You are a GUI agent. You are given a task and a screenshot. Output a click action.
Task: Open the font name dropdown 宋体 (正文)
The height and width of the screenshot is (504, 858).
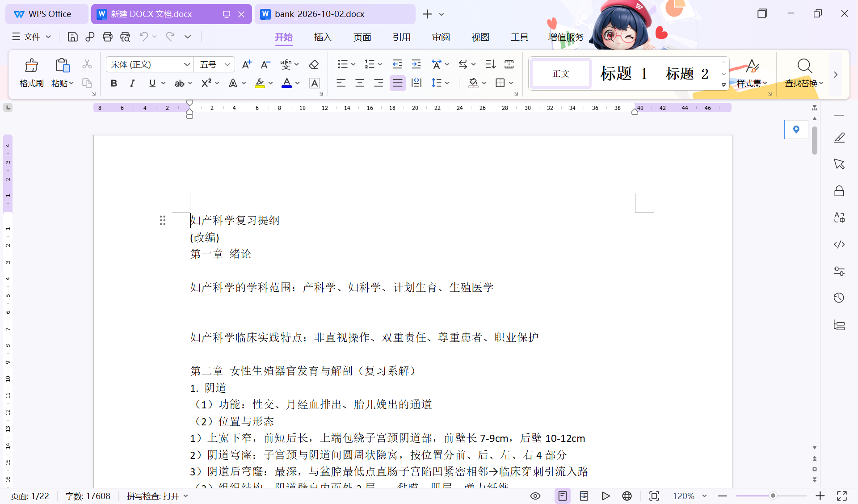tap(150, 65)
